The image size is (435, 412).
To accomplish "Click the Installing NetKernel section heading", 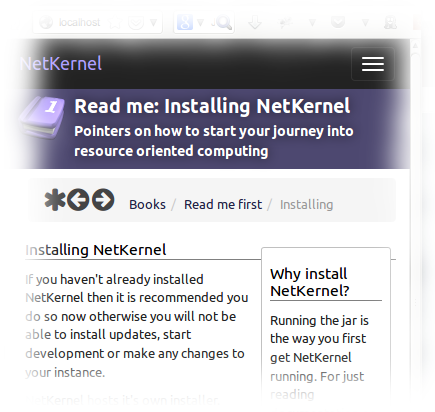I will click(96, 250).
